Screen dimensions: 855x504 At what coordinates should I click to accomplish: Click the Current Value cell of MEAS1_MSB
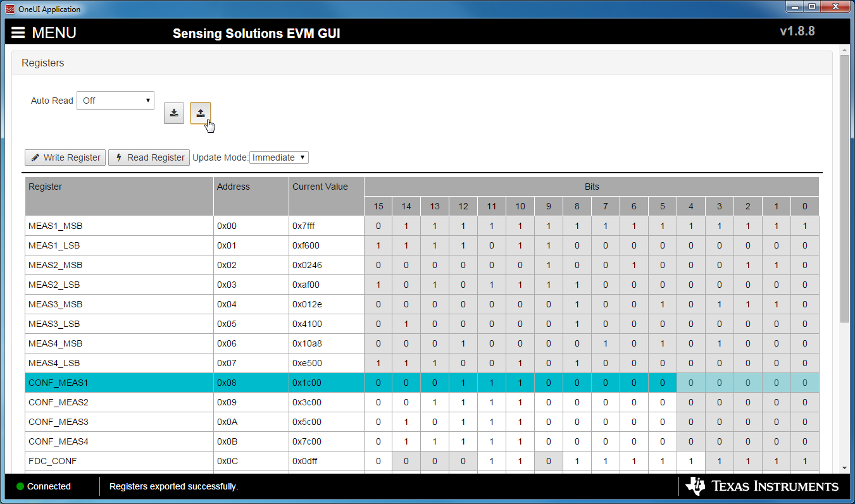click(x=325, y=226)
